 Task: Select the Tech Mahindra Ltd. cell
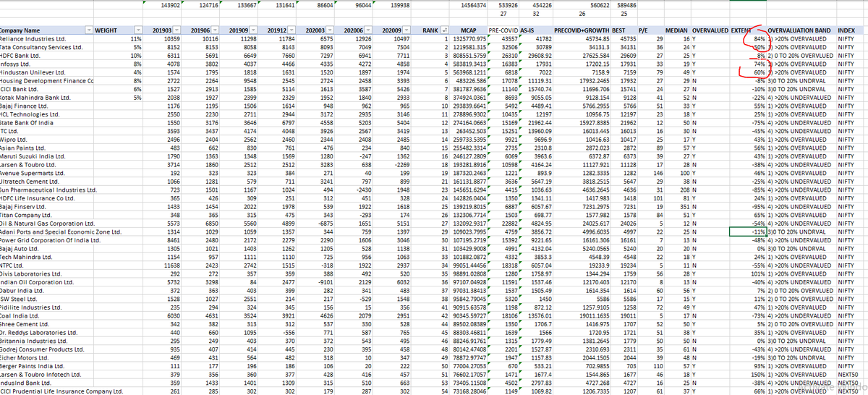point(46,255)
